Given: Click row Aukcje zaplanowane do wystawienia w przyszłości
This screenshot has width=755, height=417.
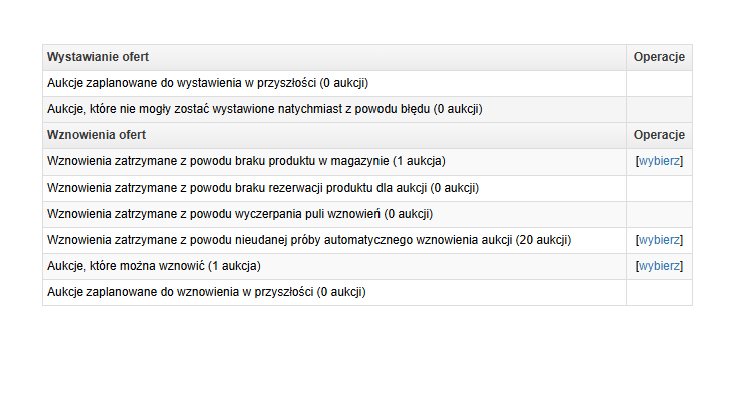Looking at the screenshot, I should coord(335,83).
